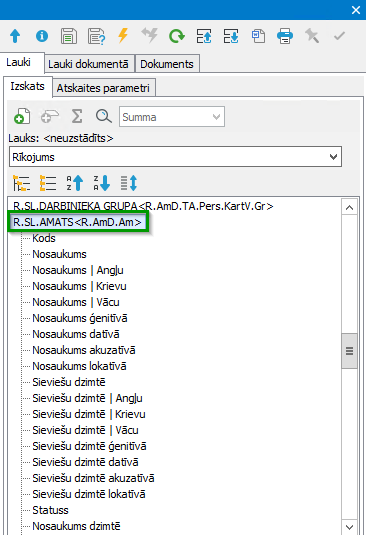This screenshot has height=535, width=366.
Task: Click the export upward arrow icon
Action: pos(204,36)
